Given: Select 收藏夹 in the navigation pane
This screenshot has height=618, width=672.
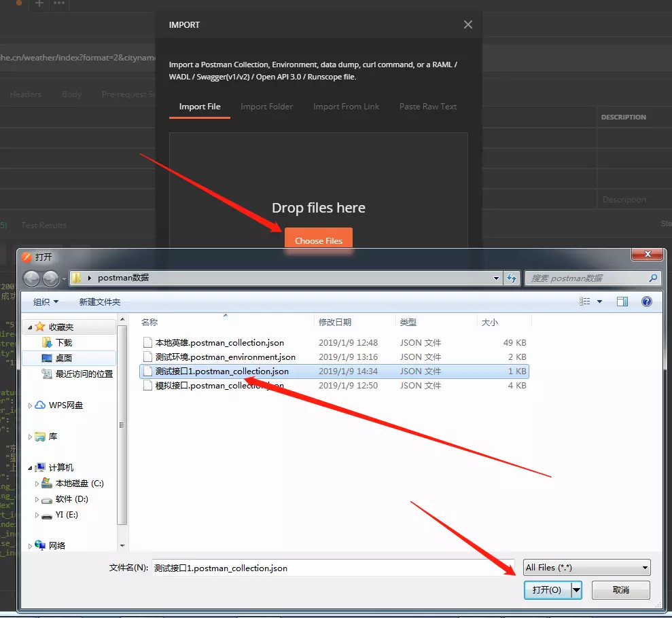Looking at the screenshot, I should click(61, 327).
